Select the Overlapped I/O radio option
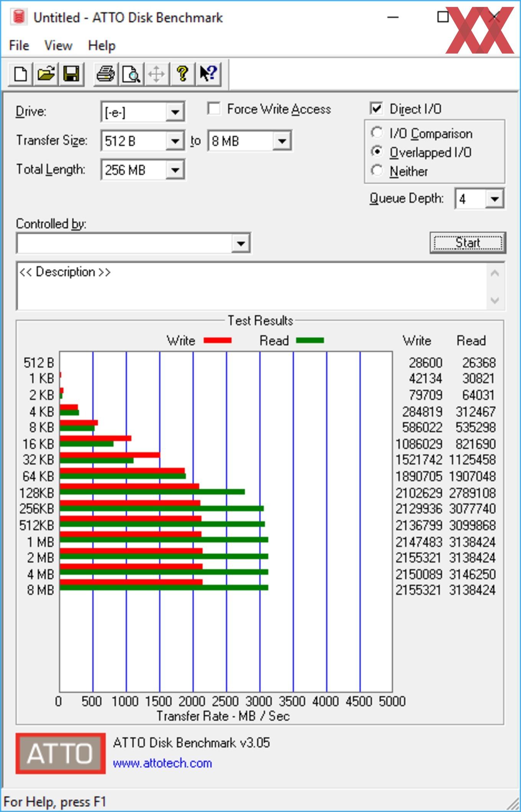 pos(377,152)
